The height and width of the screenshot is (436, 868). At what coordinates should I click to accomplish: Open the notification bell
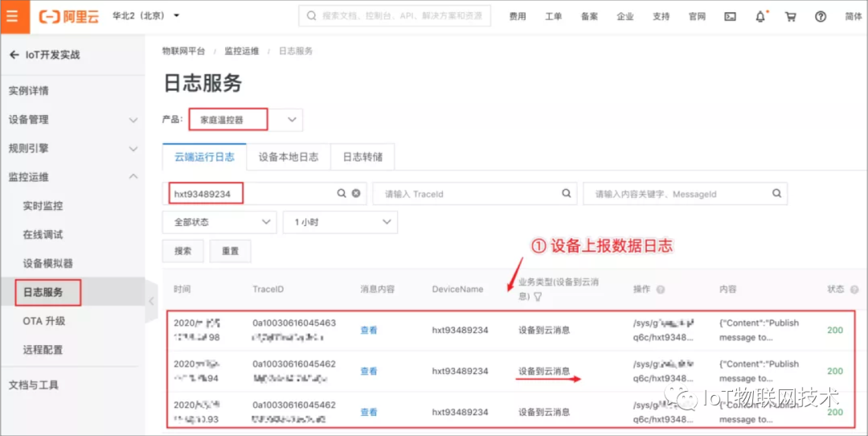[x=760, y=17]
